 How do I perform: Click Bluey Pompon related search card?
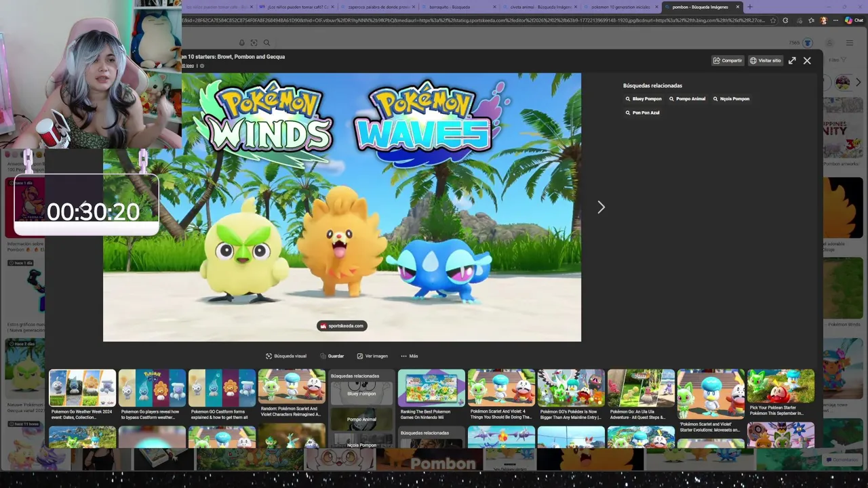coord(361,394)
